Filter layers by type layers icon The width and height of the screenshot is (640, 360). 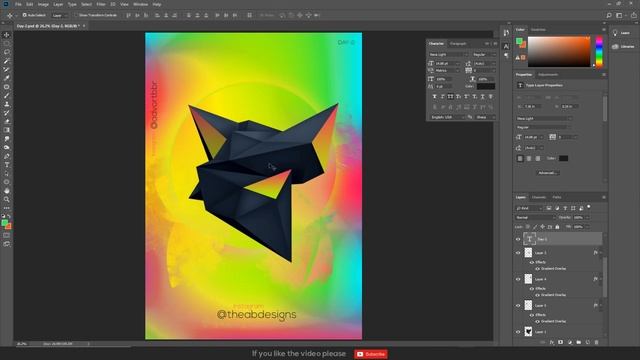[x=565, y=208]
